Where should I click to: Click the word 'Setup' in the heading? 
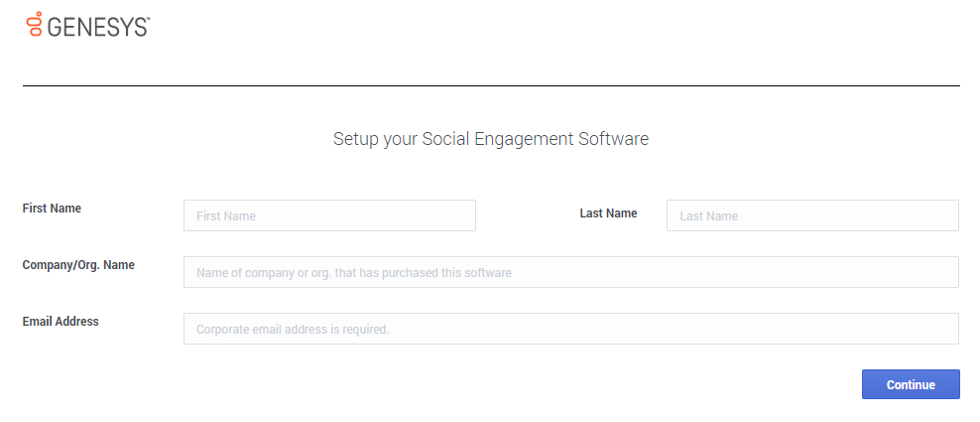[355, 139]
